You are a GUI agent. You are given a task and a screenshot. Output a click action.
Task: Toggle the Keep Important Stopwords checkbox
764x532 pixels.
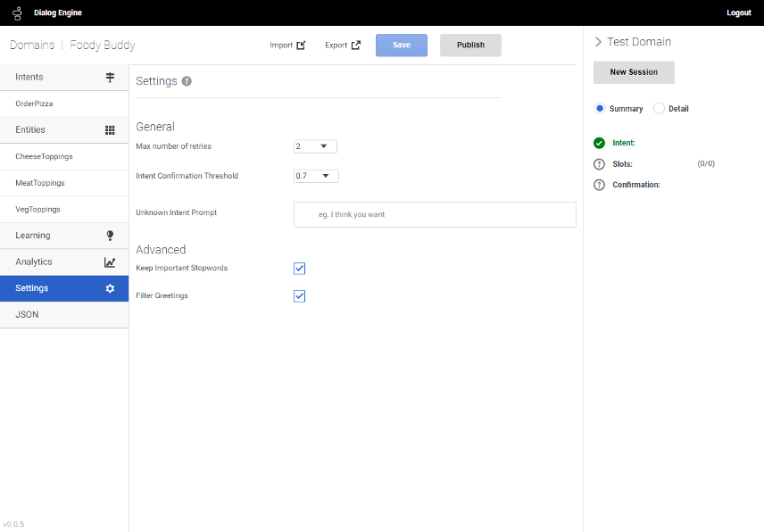pos(300,269)
